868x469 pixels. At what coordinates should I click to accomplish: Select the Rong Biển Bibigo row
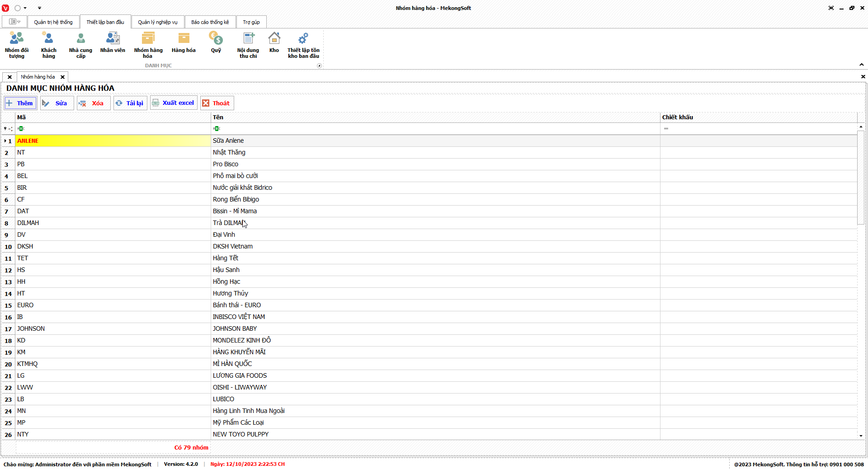[x=429, y=200]
